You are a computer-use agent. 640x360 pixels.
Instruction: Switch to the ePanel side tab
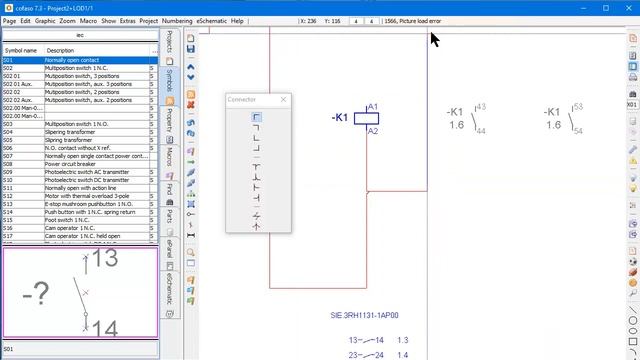point(170,254)
